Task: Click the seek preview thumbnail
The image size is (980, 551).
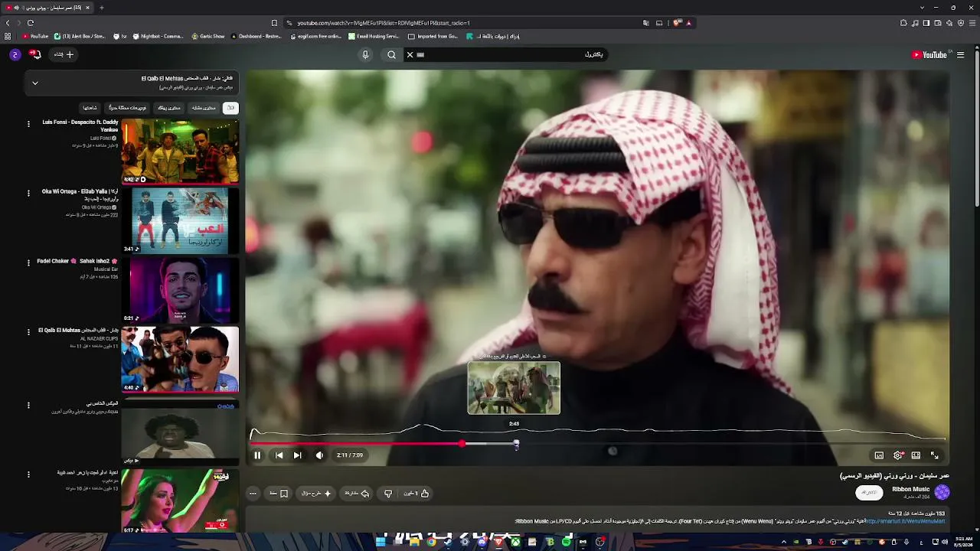Action: (x=514, y=388)
